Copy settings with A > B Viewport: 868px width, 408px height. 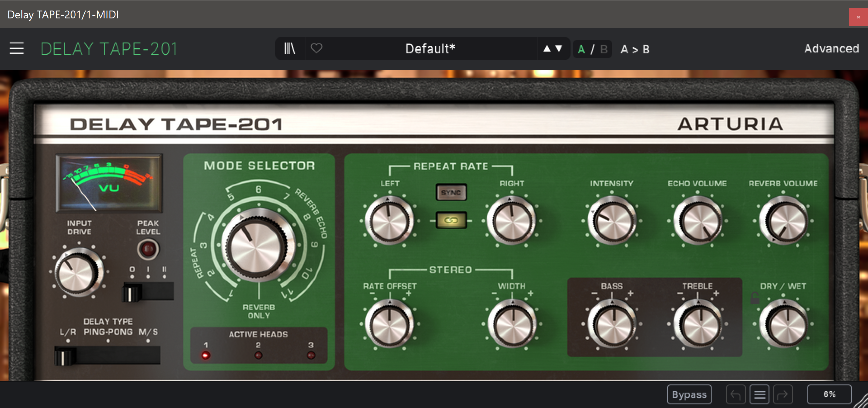[635, 49]
